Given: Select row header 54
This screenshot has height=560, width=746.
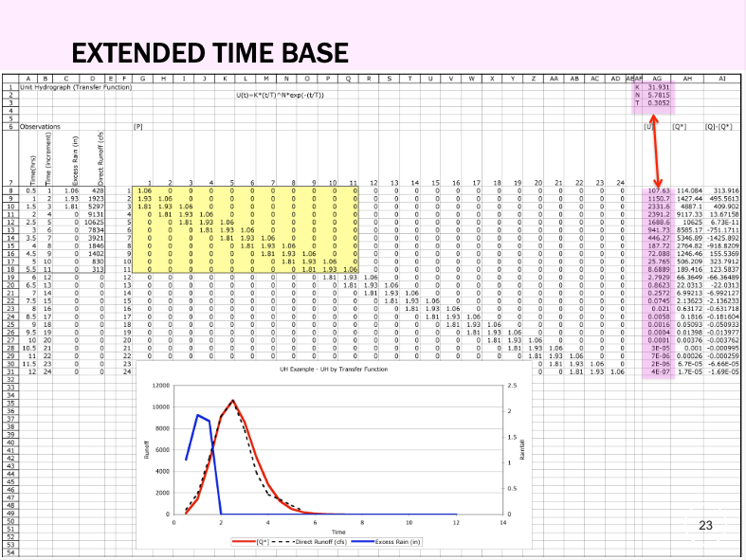Looking at the screenshot, I should (10, 552).
